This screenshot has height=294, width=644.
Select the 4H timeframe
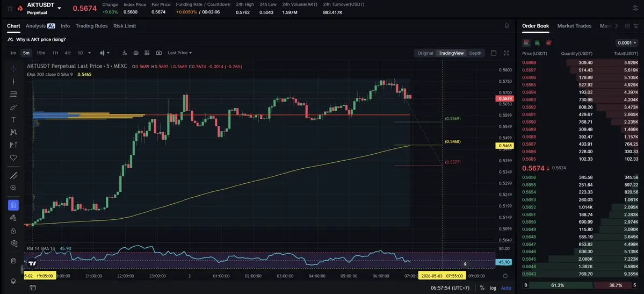coord(68,53)
